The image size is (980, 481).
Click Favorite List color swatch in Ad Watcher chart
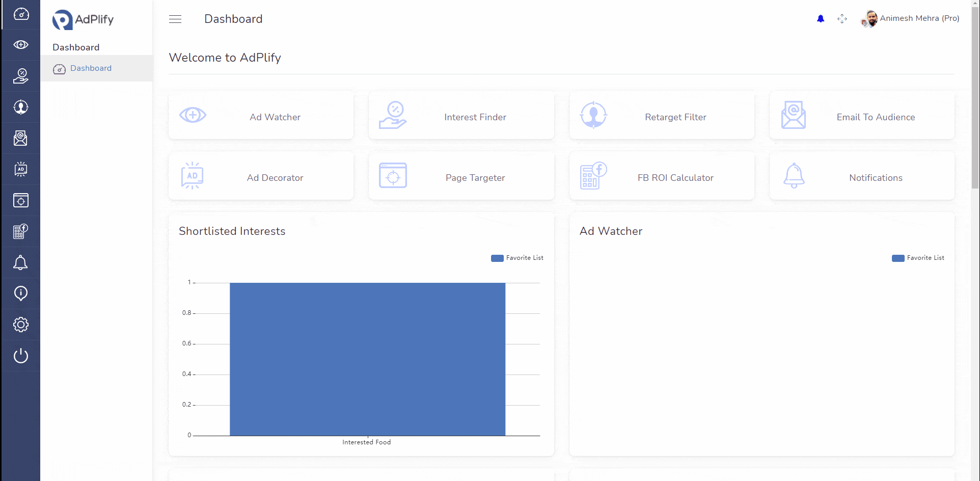click(x=898, y=258)
